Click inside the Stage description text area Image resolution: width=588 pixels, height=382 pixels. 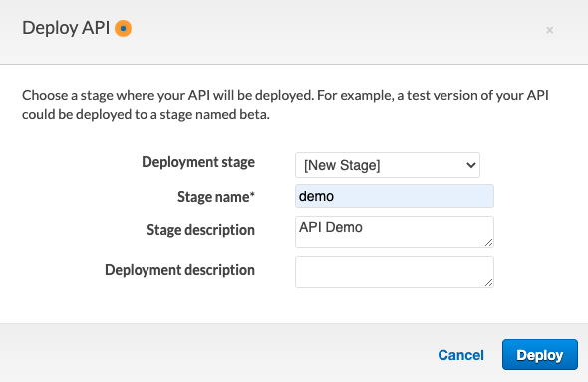395,232
